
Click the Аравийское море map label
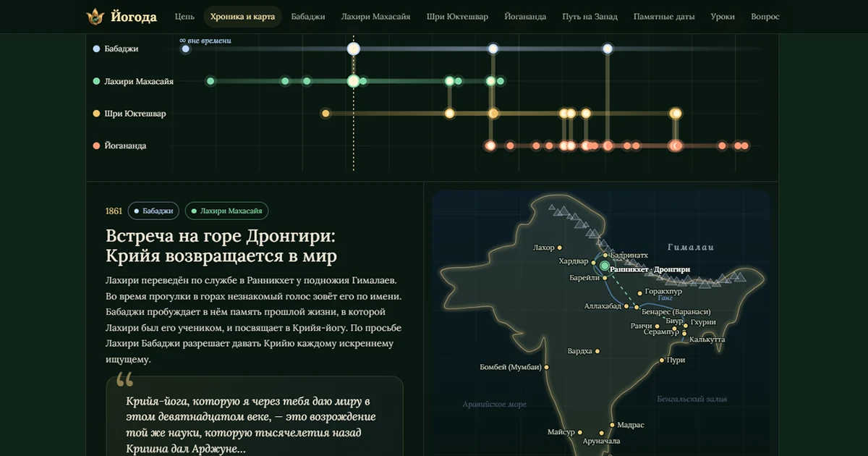(495, 404)
